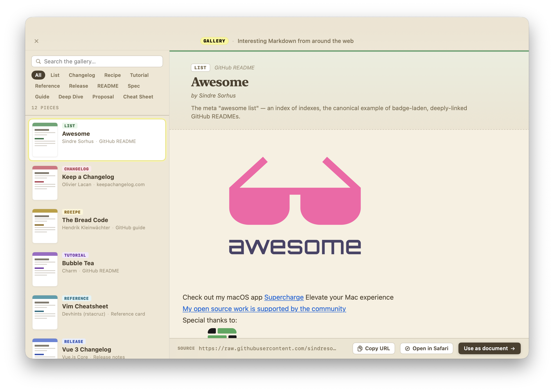Viewport: 554px width, 392px height.
Task: Click 'Hendrik Kleinwächter · GitHub guide' subtitle
Action: point(104,228)
